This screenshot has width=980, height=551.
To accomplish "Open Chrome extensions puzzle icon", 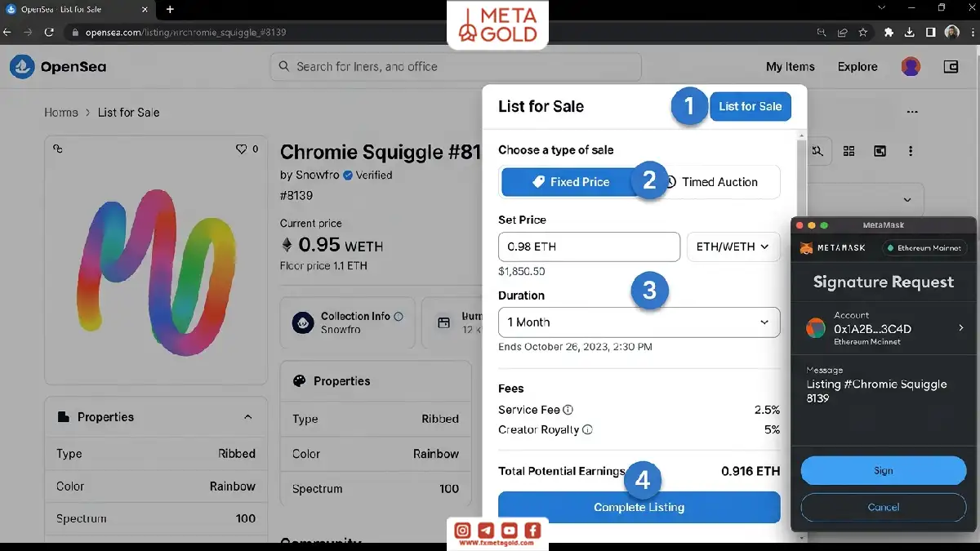I will [889, 32].
